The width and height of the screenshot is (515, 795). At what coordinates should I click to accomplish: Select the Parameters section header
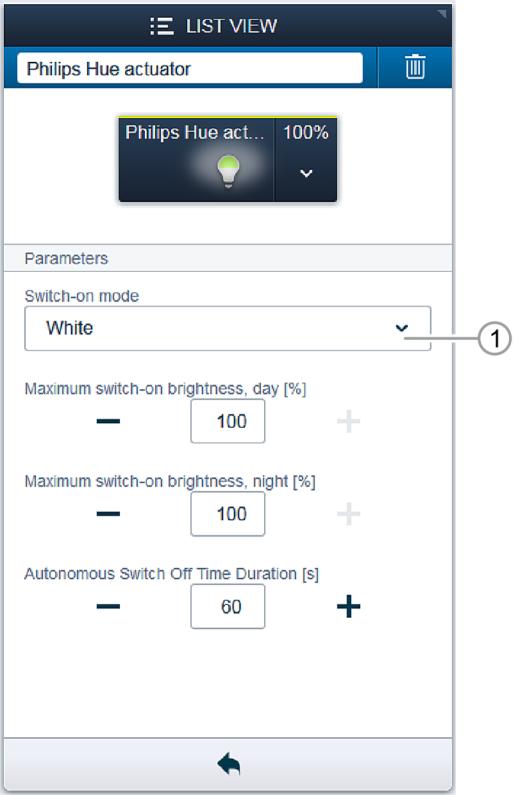pyautogui.click(x=228, y=258)
